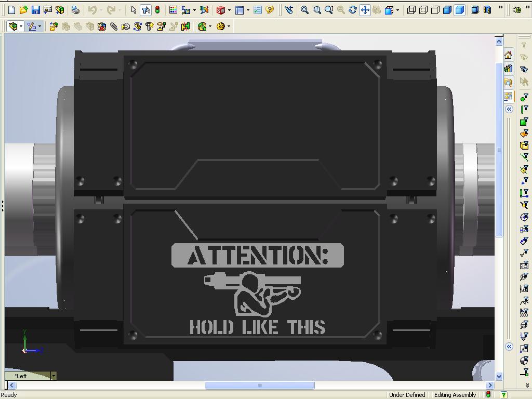
Task: Open the color grid options icon
Action: [173, 10]
